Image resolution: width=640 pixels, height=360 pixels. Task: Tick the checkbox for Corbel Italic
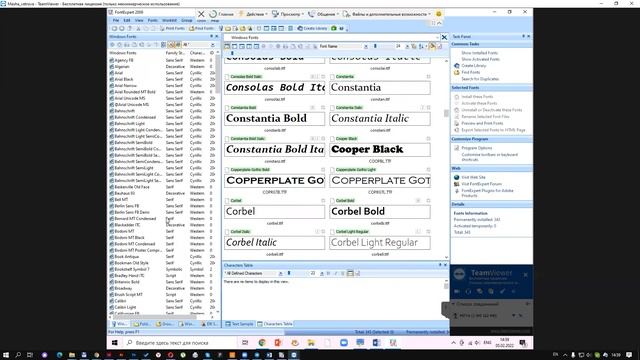coord(227,232)
